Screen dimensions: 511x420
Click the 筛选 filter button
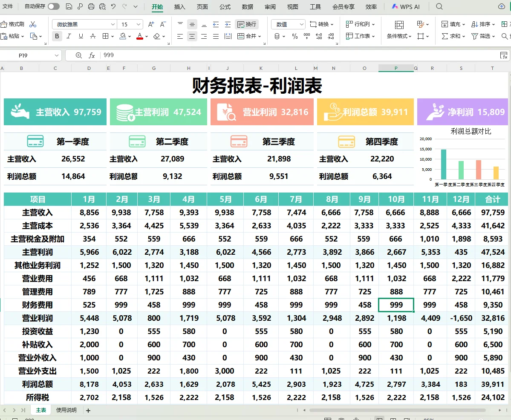[483, 36]
